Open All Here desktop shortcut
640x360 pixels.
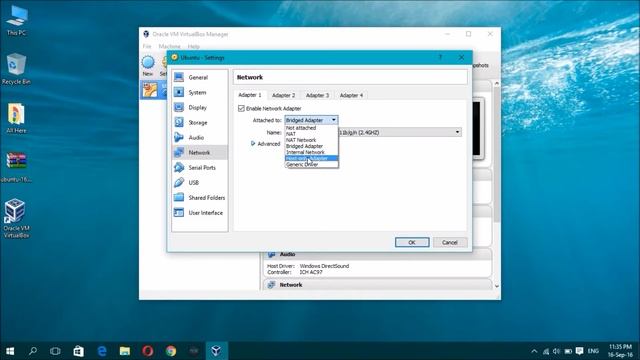(16, 118)
